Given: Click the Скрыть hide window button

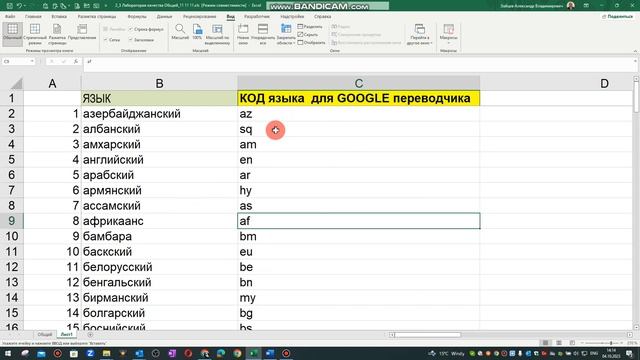Looking at the screenshot, I should click(308, 35).
